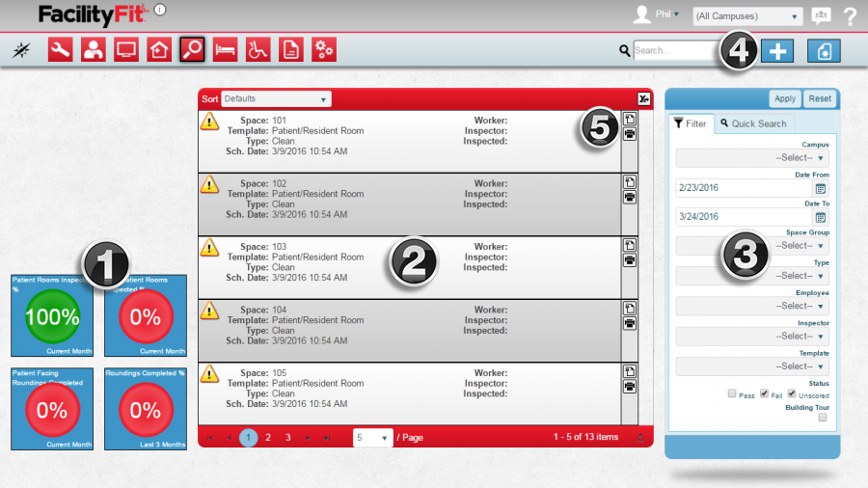
Task: Tick the Building Tour checkbox
Action: point(823,418)
